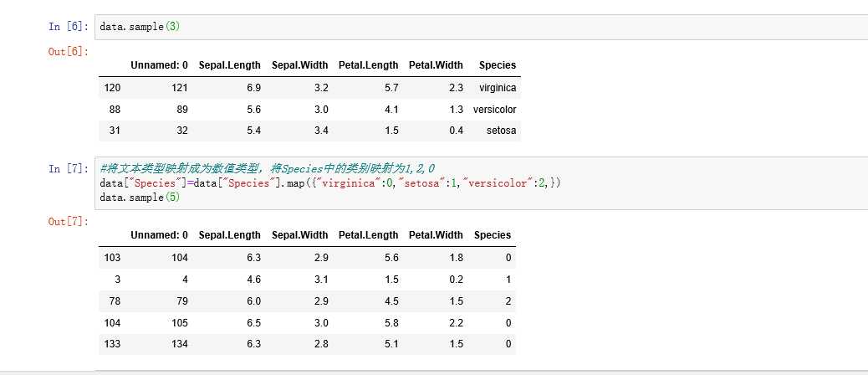This screenshot has height=375, width=868.
Task: Click the data.sample(3) code cell
Action: pos(481,27)
